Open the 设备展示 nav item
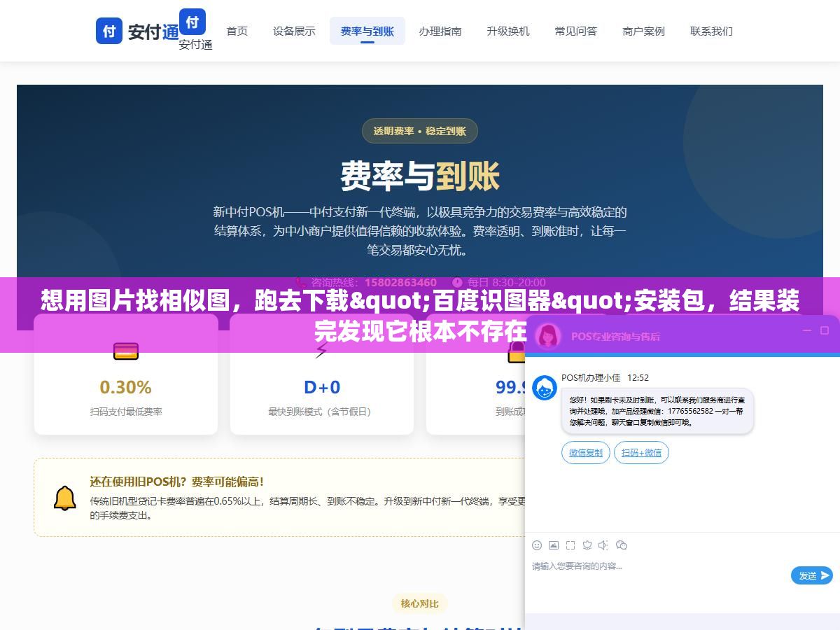The height and width of the screenshot is (630, 840). (x=294, y=31)
